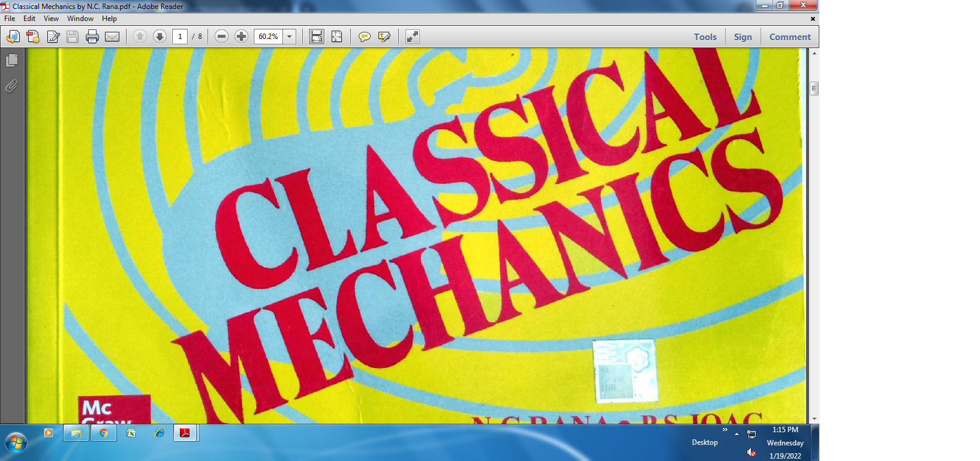The height and width of the screenshot is (461, 980).
Task: Show the Page Thumbnails panel icon
Action: [11, 61]
